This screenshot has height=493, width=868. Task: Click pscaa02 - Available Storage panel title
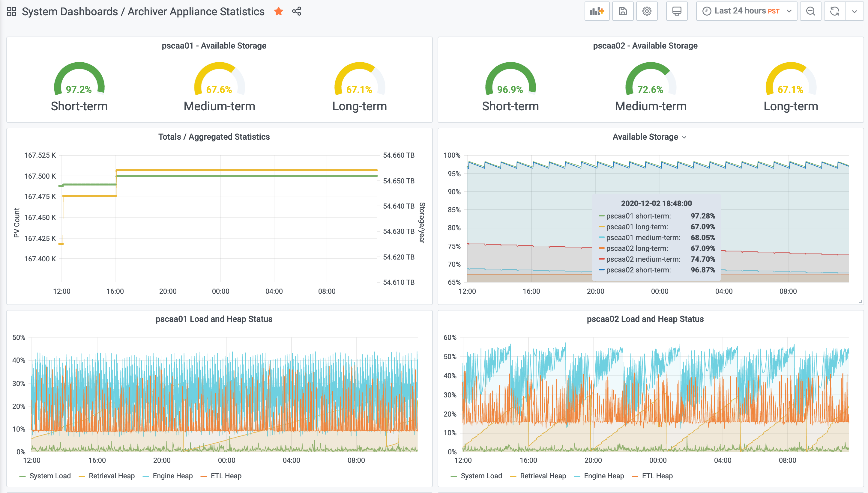tap(645, 46)
